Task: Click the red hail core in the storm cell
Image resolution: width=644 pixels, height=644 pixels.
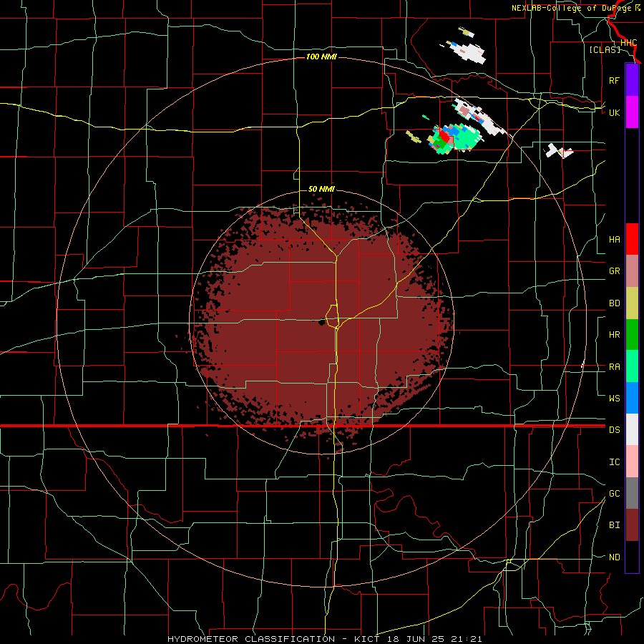Action: click(444, 135)
